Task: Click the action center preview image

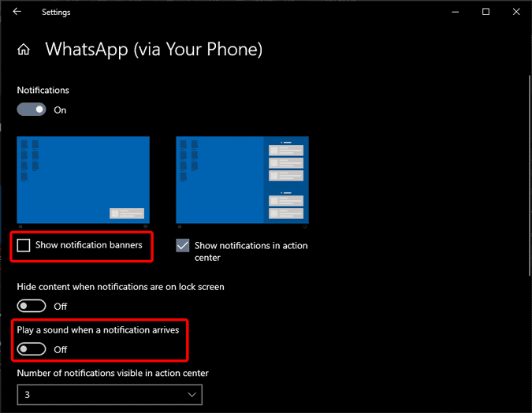Action: [242, 180]
